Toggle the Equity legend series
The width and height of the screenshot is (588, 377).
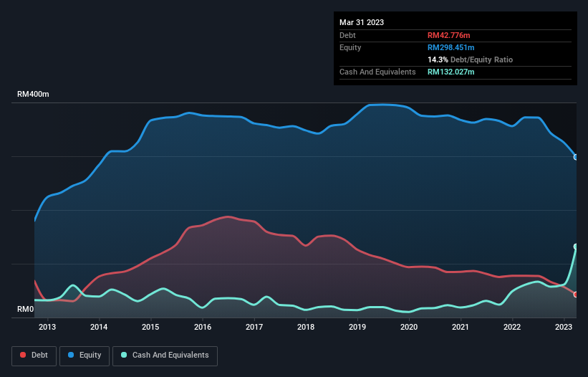click(x=85, y=355)
